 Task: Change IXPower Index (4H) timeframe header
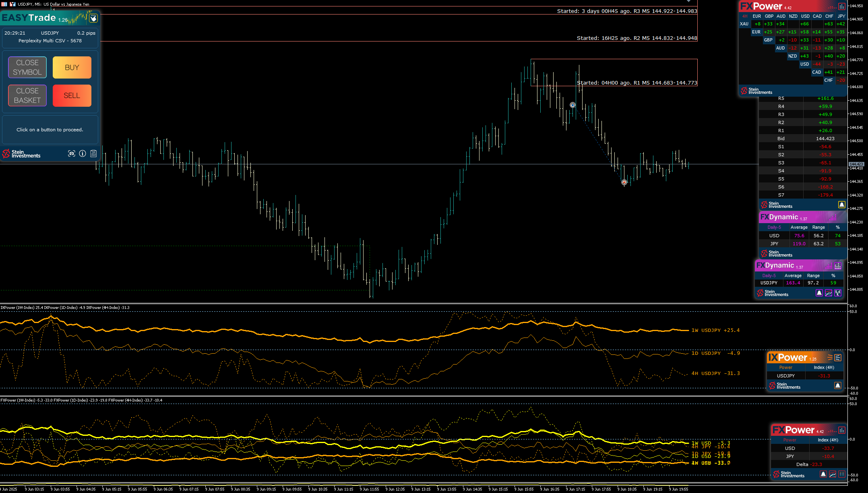coord(824,367)
